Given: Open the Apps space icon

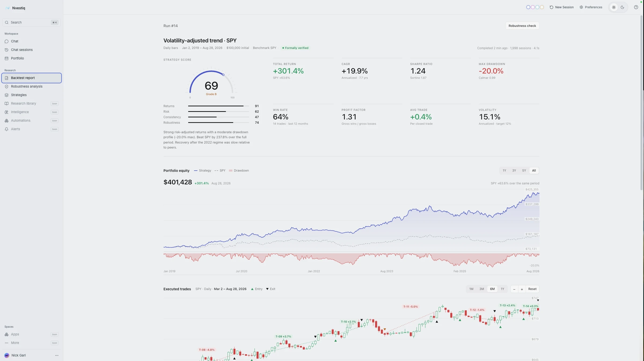Looking at the screenshot, I should click(x=6, y=334).
